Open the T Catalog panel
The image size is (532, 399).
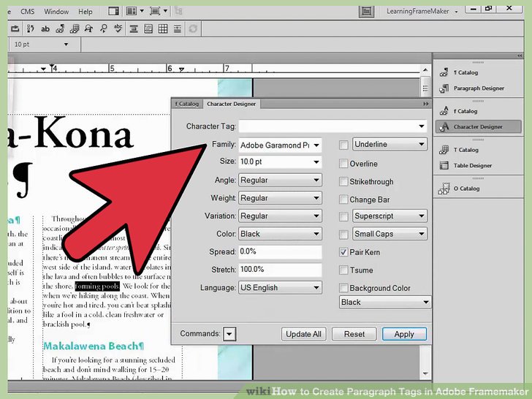(465, 150)
